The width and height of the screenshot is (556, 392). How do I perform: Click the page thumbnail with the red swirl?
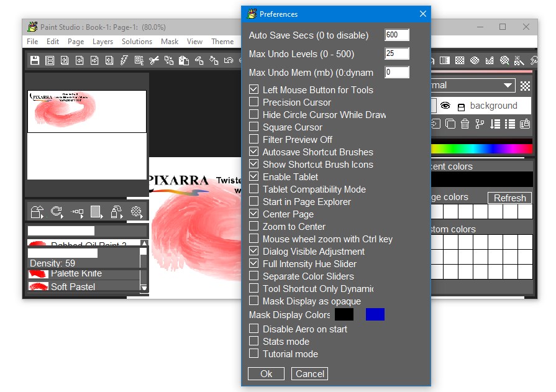click(87, 111)
